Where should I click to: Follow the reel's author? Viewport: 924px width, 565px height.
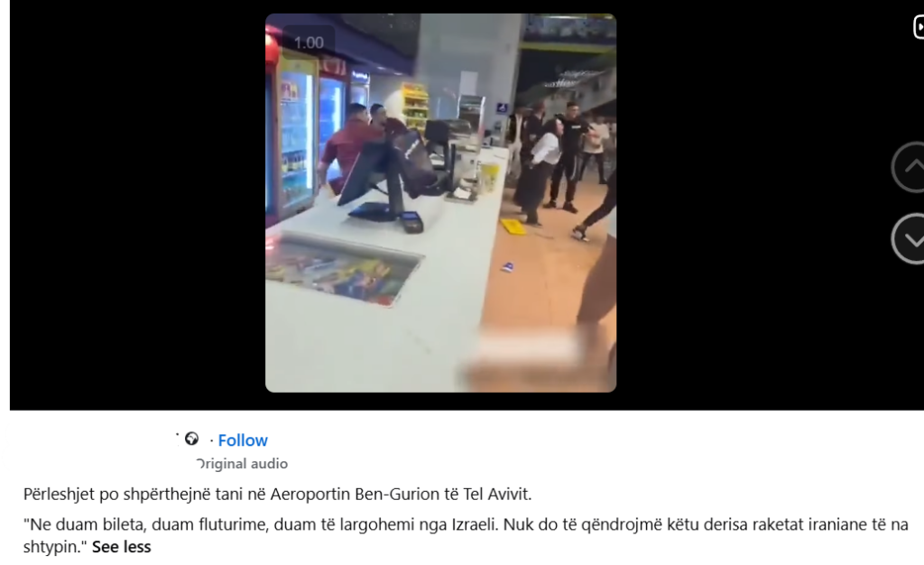[242, 440]
